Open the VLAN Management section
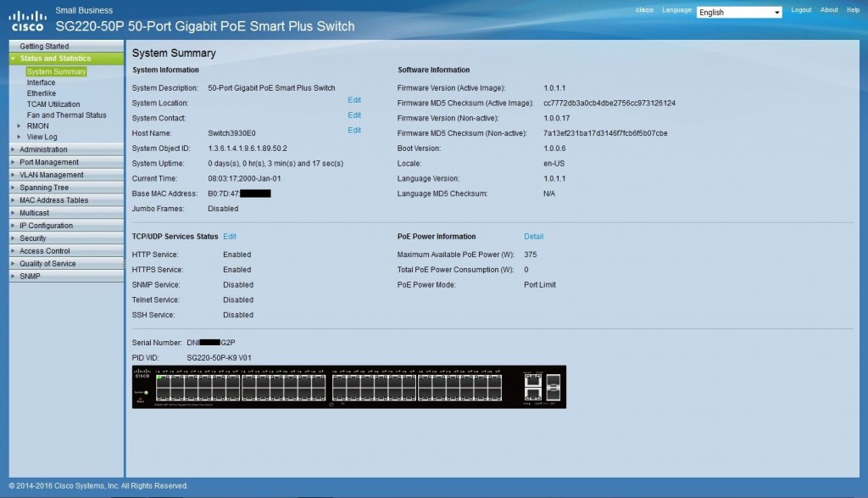 (x=51, y=175)
